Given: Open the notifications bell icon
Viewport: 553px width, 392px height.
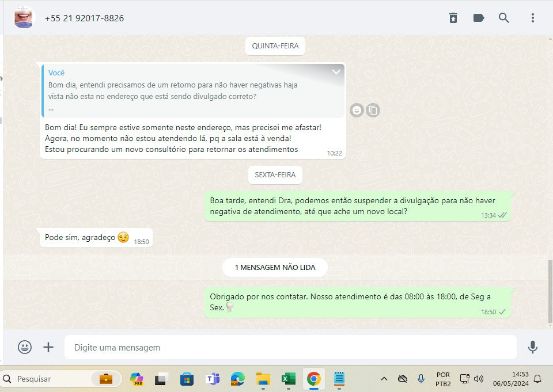Looking at the screenshot, I should coord(537,379).
